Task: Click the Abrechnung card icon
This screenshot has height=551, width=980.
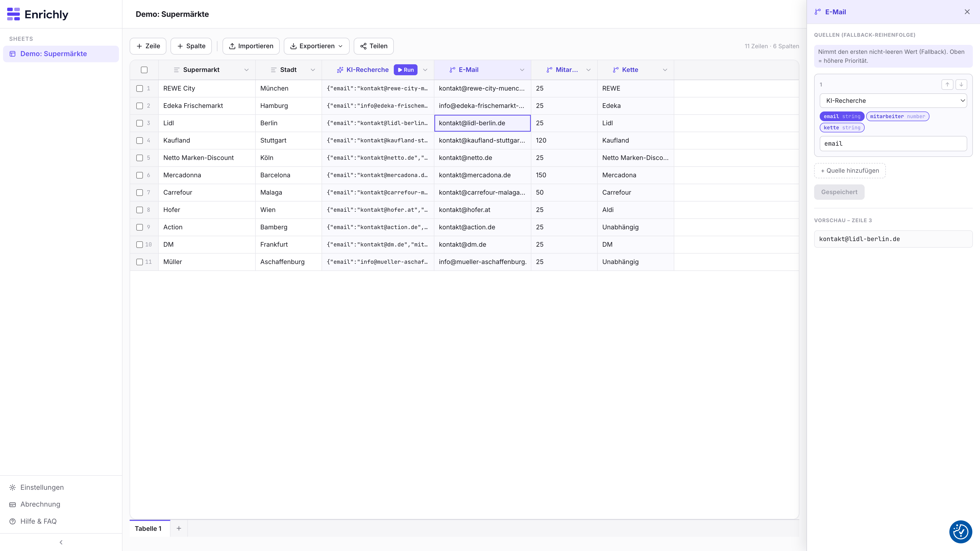Action: click(x=13, y=504)
